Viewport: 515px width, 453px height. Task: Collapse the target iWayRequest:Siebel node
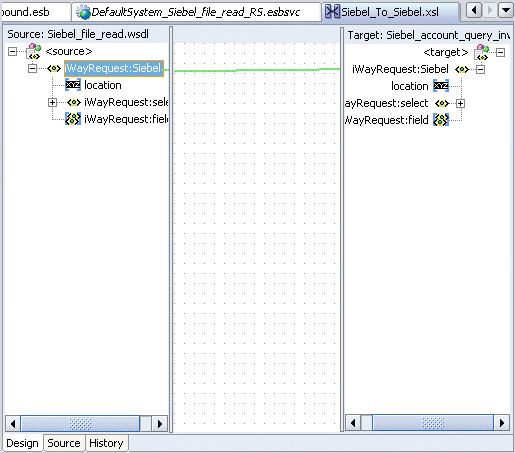pos(480,69)
